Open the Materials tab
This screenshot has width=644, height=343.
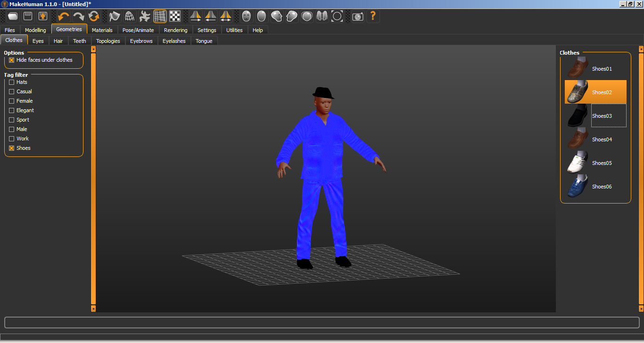pyautogui.click(x=102, y=30)
